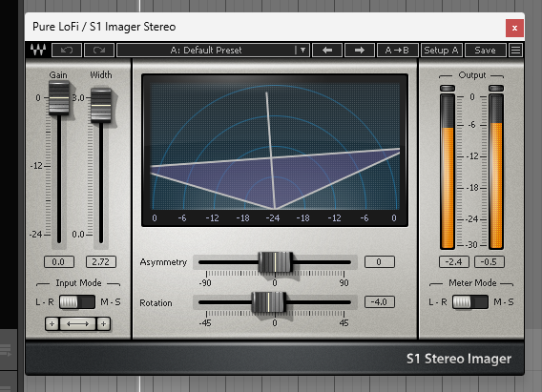This screenshot has height=392, width=542.
Task: Click the Waves logo icon
Action: (x=38, y=51)
